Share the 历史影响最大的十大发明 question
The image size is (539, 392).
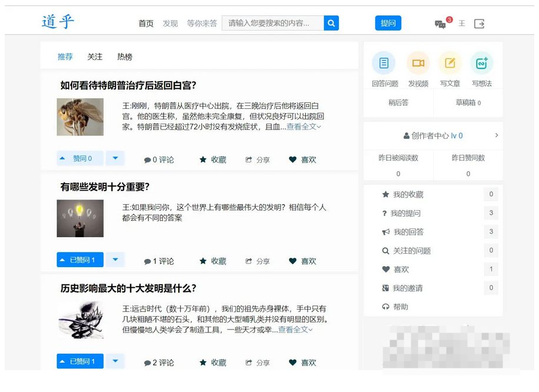pos(258,363)
